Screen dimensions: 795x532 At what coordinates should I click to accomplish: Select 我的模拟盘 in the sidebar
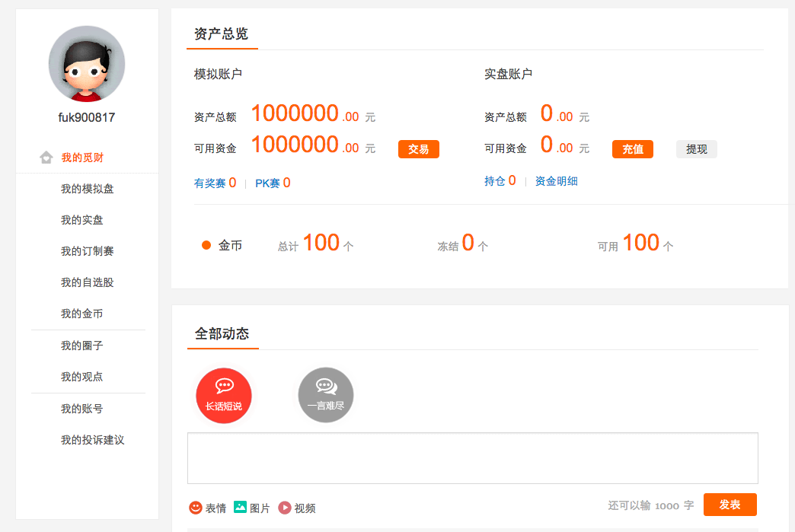(86, 188)
